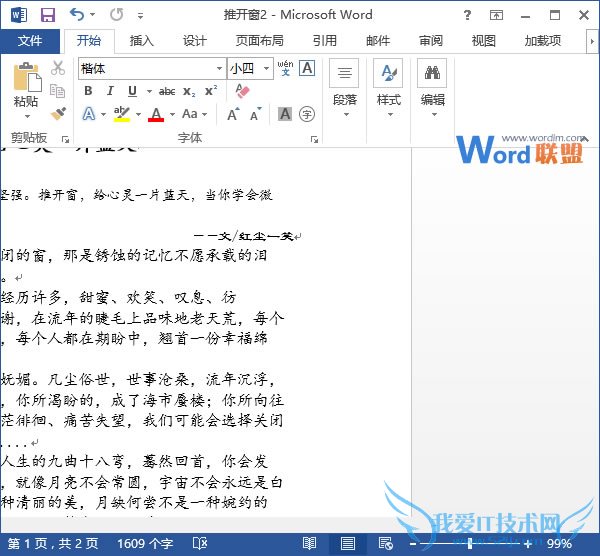Switch to the 插入 ribbon tab
Viewport: 600px width, 556px height.
pos(142,41)
